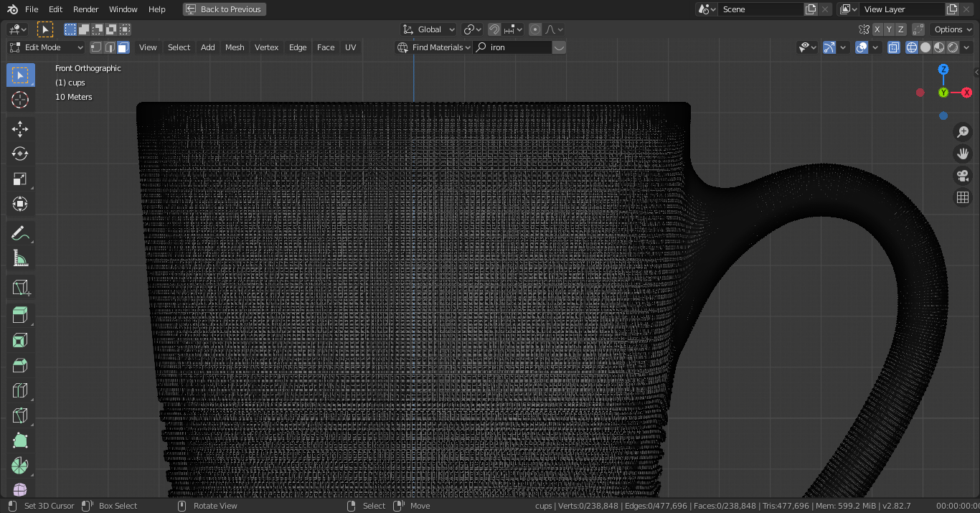Viewport: 980px width, 513px height.
Task: Select the Rotate tool
Action: (20, 153)
